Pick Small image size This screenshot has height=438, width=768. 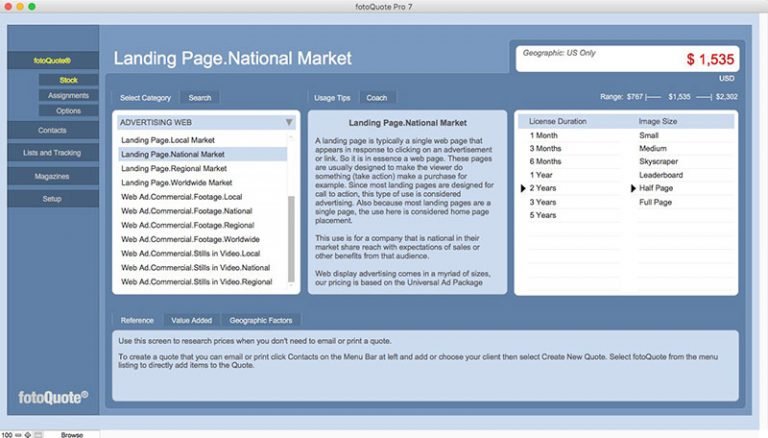click(649, 135)
